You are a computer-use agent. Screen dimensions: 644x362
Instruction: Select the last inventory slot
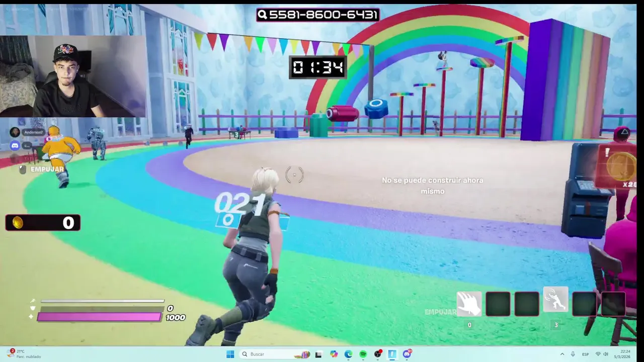point(613,304)
